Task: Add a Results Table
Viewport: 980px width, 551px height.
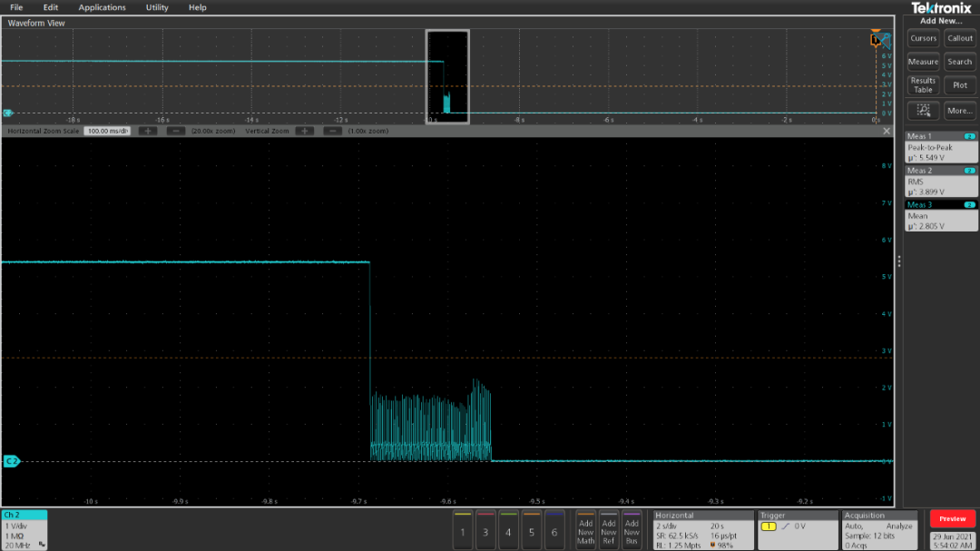Action: tap(923, 85)
